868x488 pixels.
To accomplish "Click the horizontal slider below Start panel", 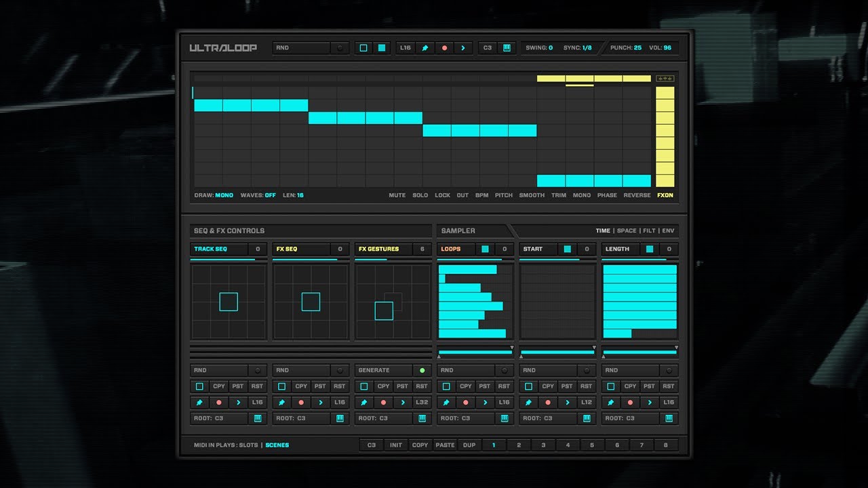I will (557, 352).
